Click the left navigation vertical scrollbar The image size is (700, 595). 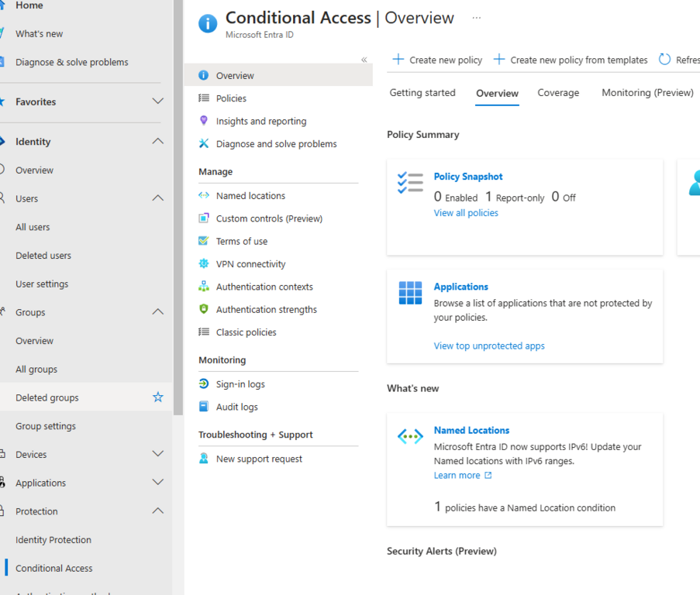pyautogui.click(x=178, y=208)
